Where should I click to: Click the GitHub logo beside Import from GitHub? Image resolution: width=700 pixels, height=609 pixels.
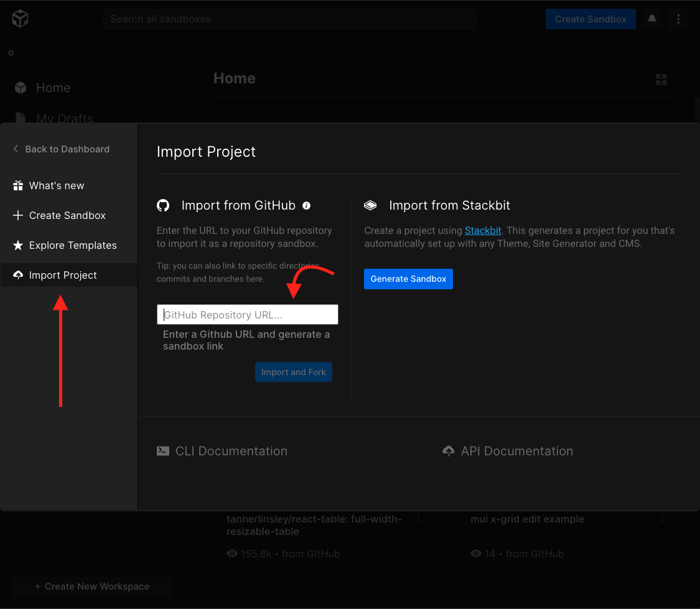pos(163,205)
